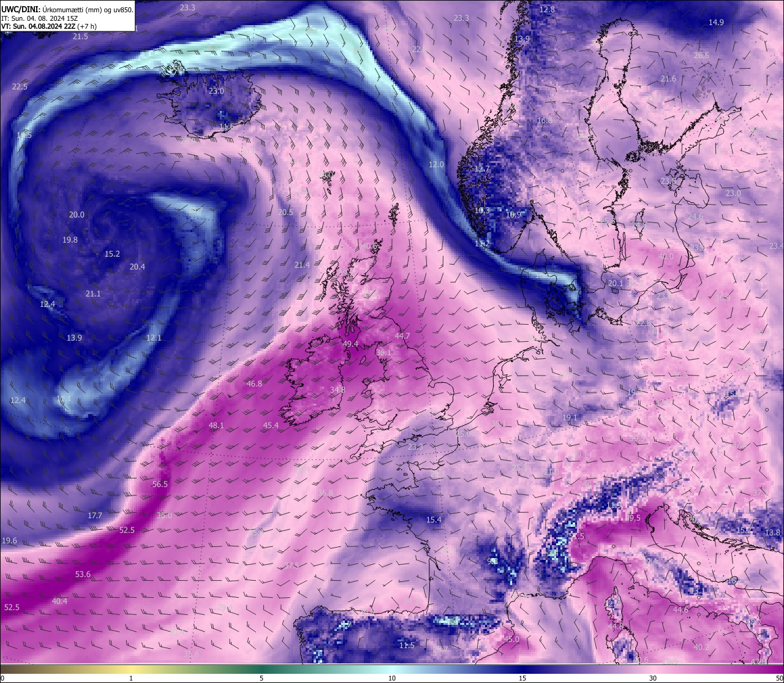
Task: Click the IT initial time line reading 15Z
Action: click(39, 18)
